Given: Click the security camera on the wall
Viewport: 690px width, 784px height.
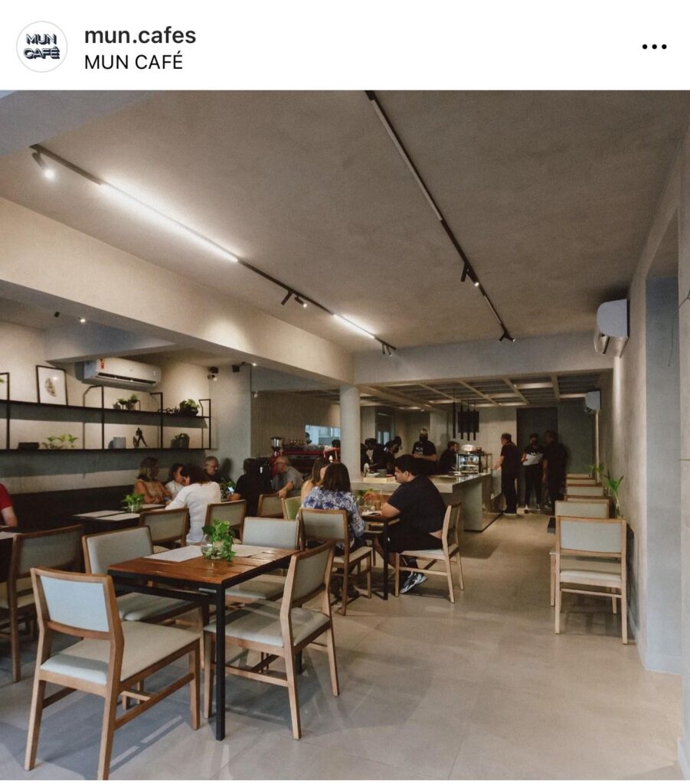Looking at the screenshot, I should click(x=214, y=373).
